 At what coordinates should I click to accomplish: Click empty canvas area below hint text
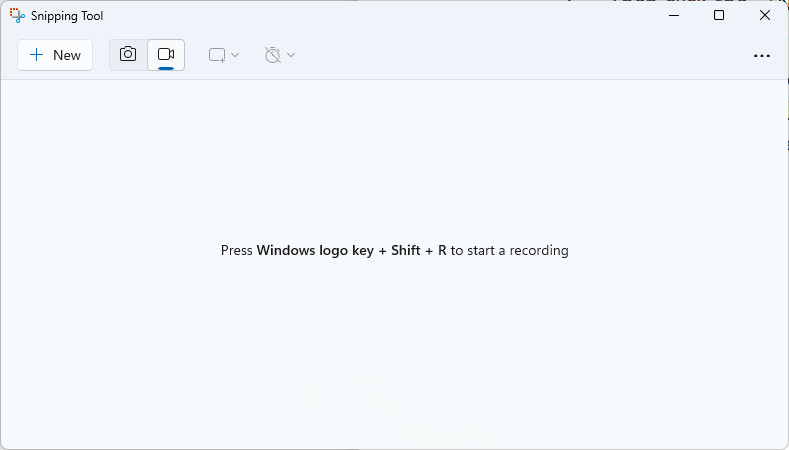point(394,352)
